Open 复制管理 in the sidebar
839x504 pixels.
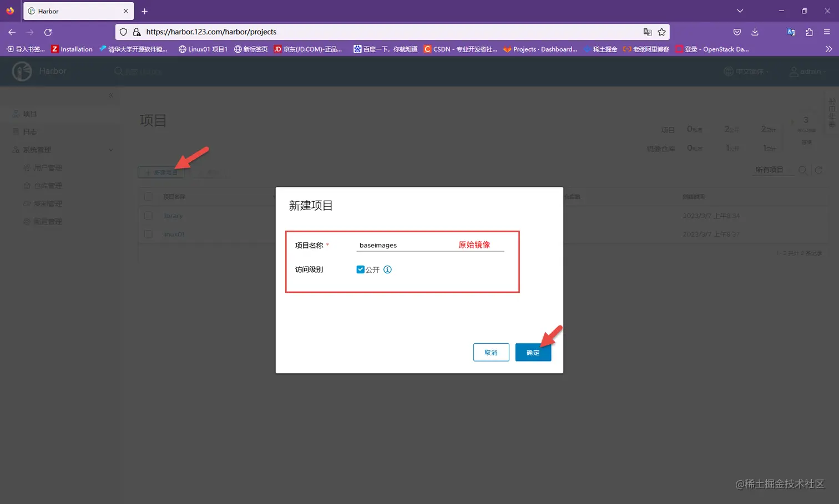(49, 203)
